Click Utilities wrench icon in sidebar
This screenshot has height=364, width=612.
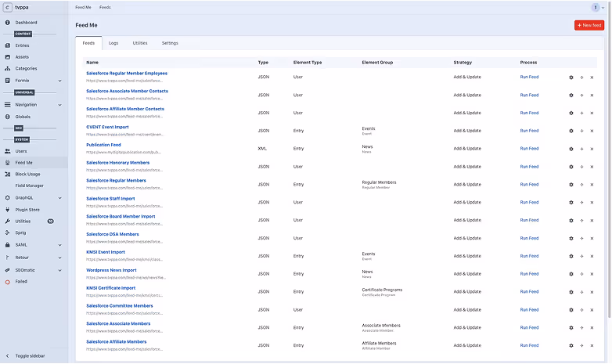pyautogui.click(x=7, y=221)
